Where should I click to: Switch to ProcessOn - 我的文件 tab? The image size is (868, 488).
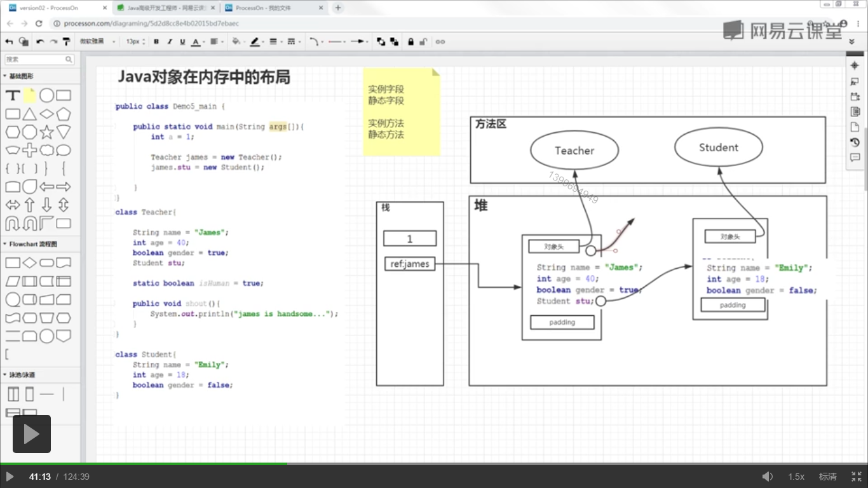click(x=274, y=8)
